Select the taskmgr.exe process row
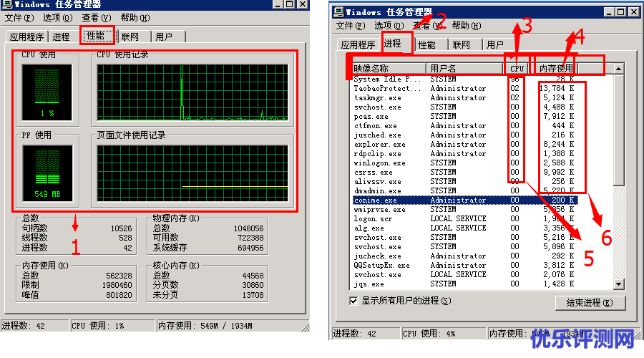 point(465,98)
